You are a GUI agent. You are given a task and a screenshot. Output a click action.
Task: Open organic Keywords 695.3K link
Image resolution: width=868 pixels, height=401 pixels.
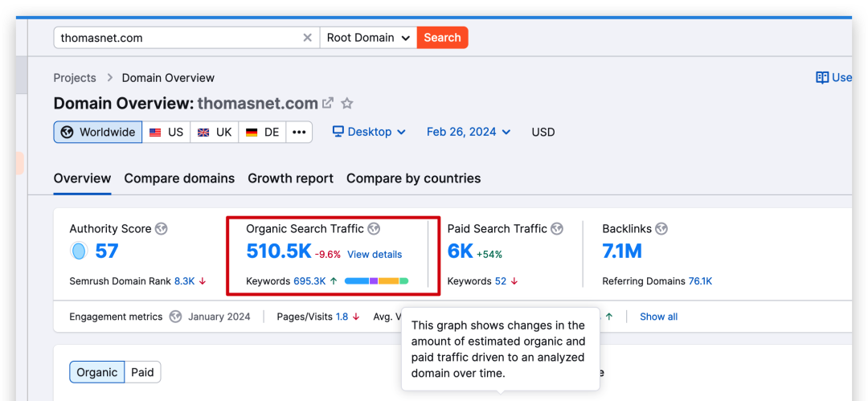click(309, 281)
